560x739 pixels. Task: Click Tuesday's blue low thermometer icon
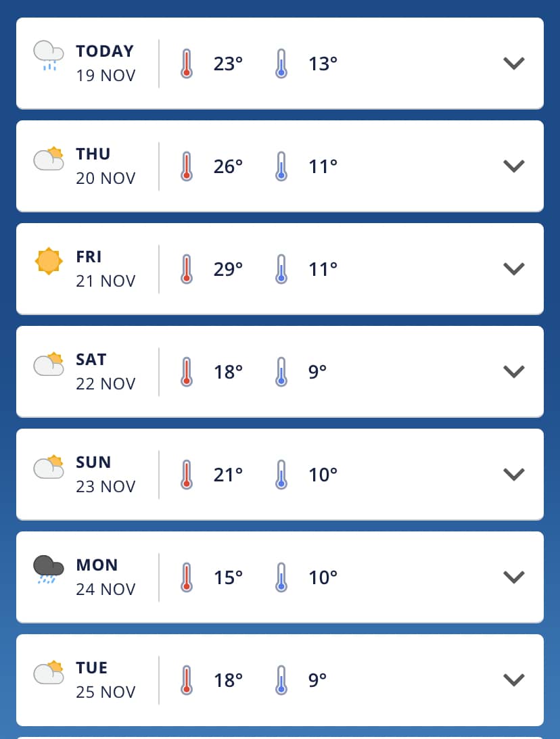pyautogui.click(x=281, y=680)
